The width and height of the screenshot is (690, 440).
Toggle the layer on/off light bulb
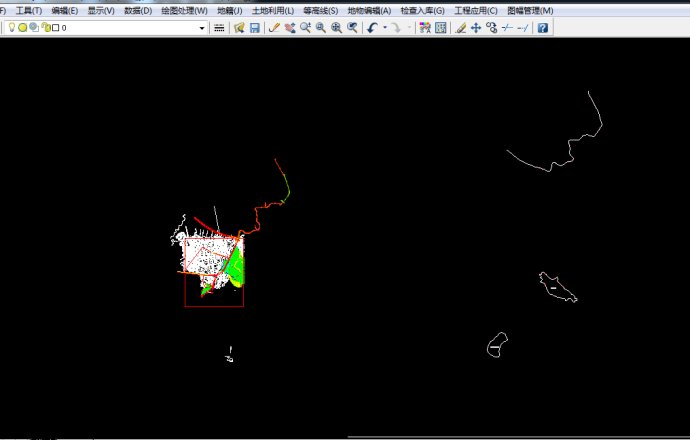(x=12, y=28)
